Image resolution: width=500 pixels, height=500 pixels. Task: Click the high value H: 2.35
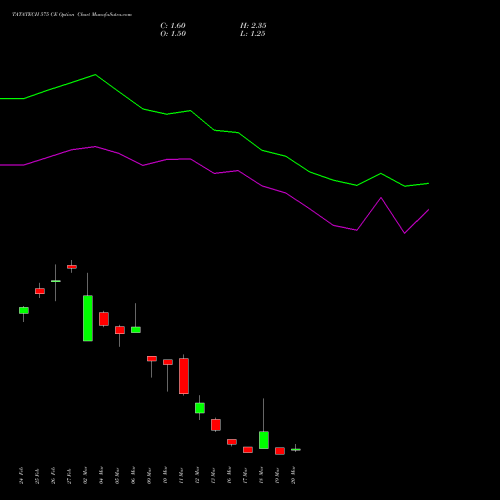tap(253, 26)
